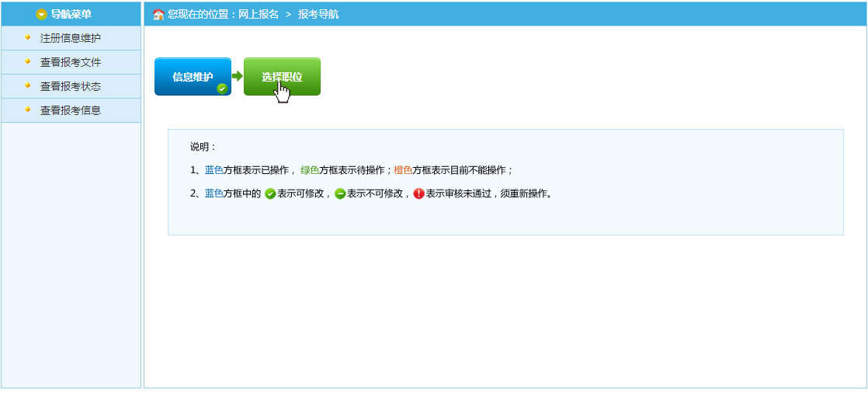Viewport: 868px width, 397px height.
Task: Click the green arrow between the steps
Action: (238, 76)
